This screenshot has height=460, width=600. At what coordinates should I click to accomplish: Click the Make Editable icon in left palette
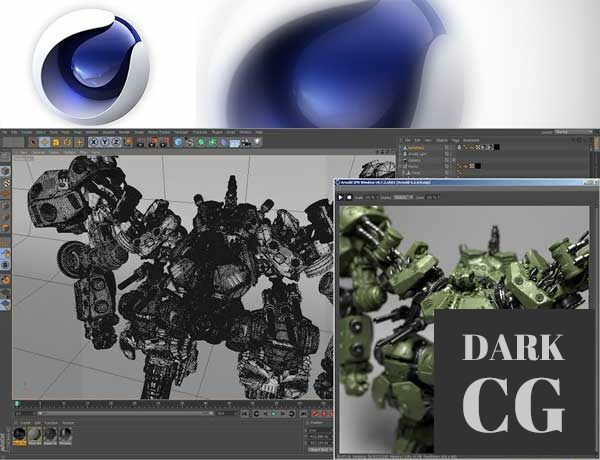pyautogui.click(x=5, y=157)
